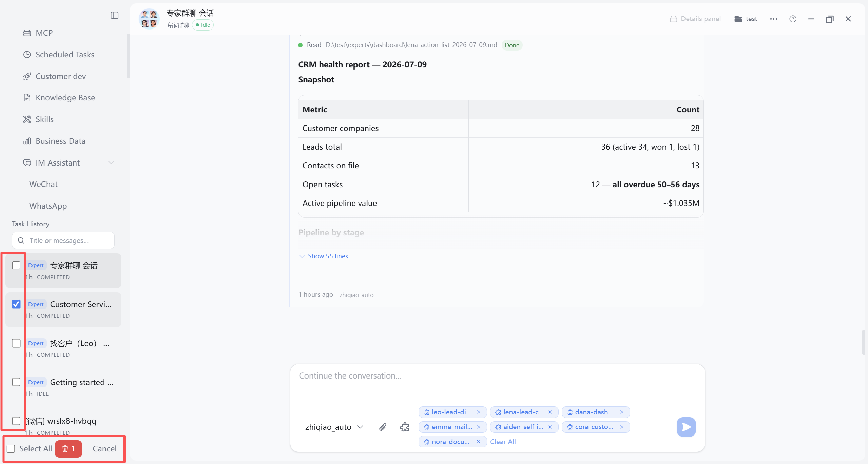
Task: Click the Idle status badge
Action: coord(203,25)
